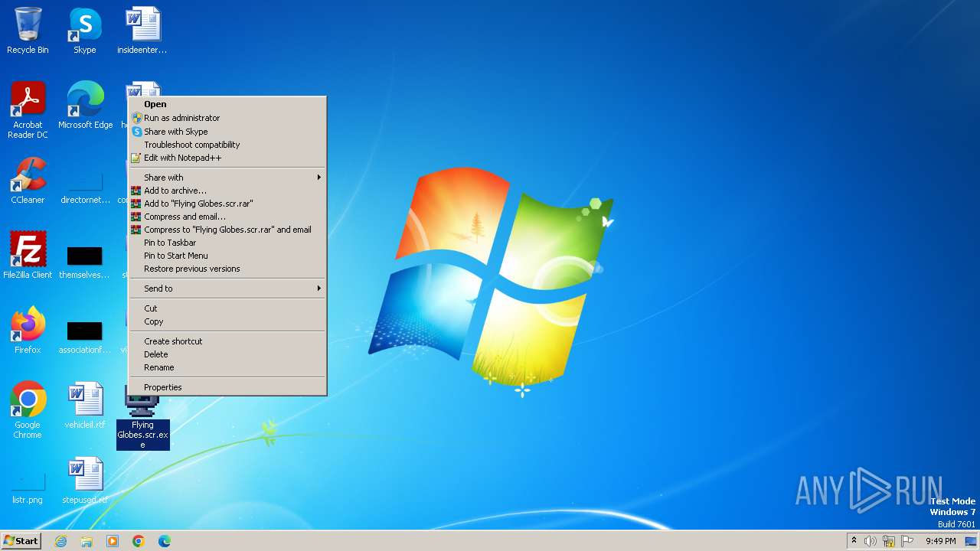Choose Pin to Taskbar
980x551 pixels.
point(227,243)
